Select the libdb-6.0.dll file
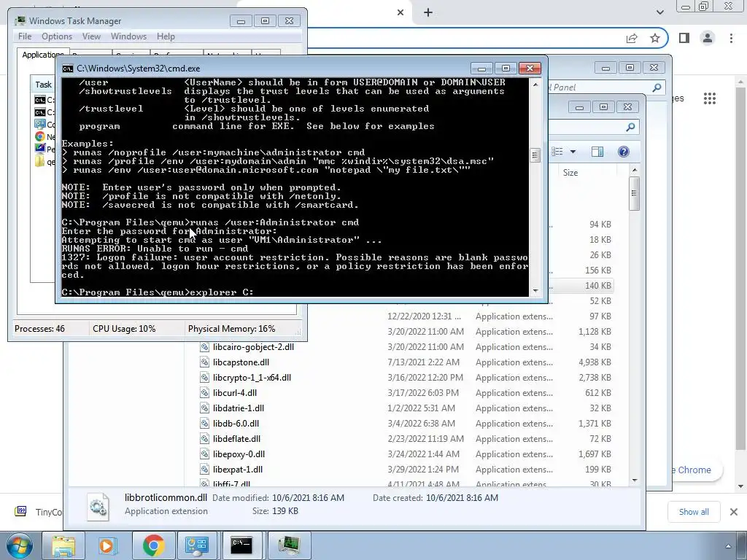The image size is (747, 560). [x=236, y=424]
